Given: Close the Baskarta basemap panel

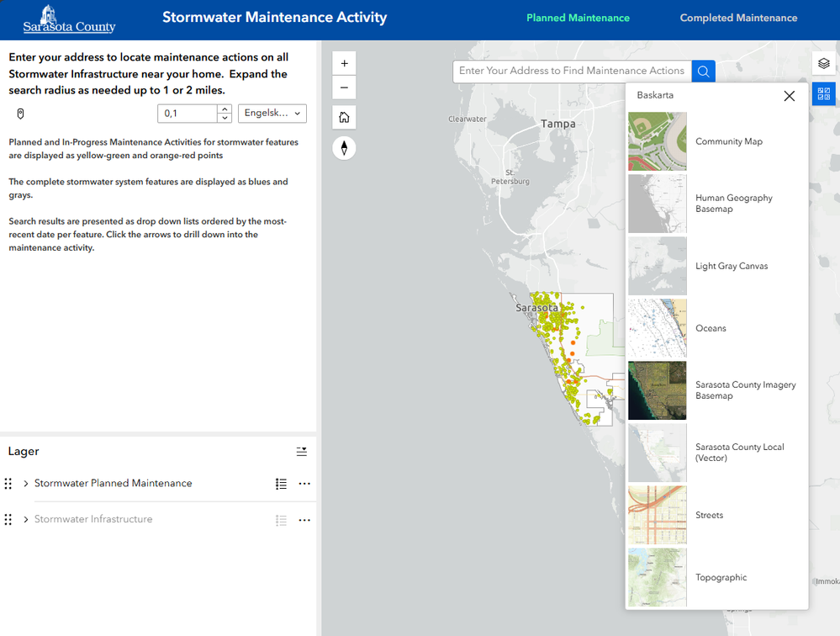Looking at the screenshot, I should click(789, 96).
